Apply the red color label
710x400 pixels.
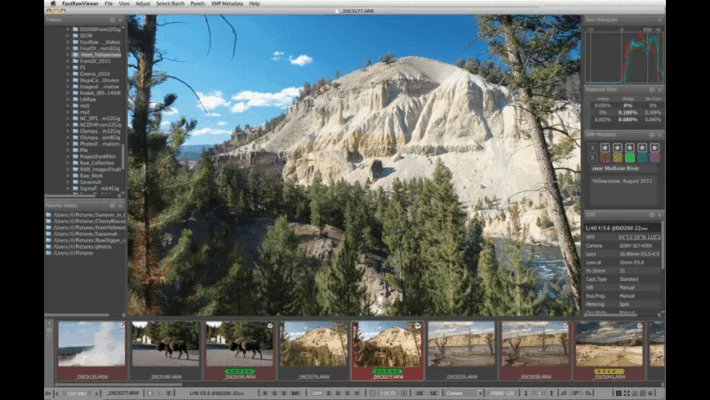(x=605, y=158)
